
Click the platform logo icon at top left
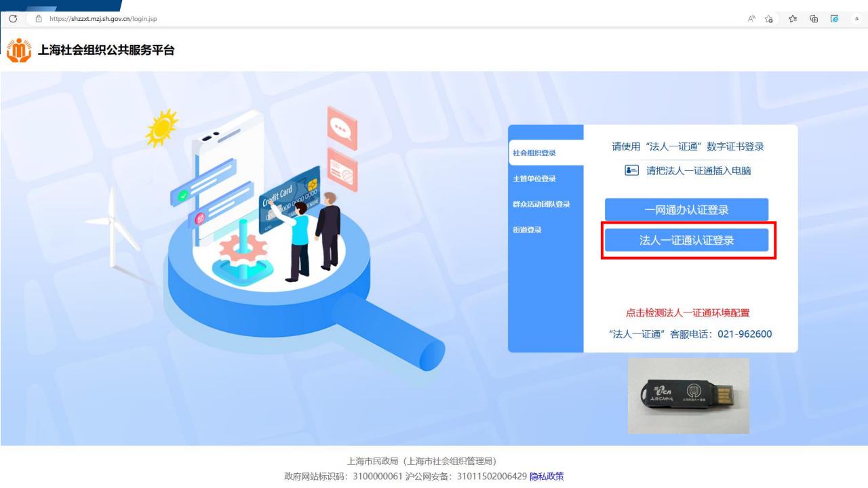(18, 51)
